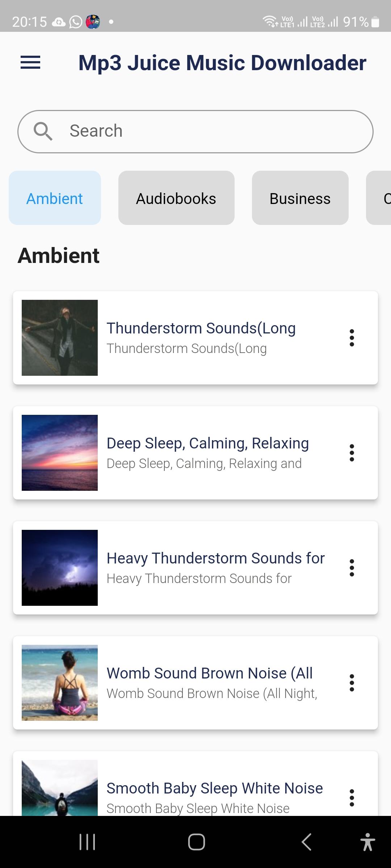Tap the Android home button
Viewport: 391px width, 868px height.
pyautogui.click(x=196, y=842)
